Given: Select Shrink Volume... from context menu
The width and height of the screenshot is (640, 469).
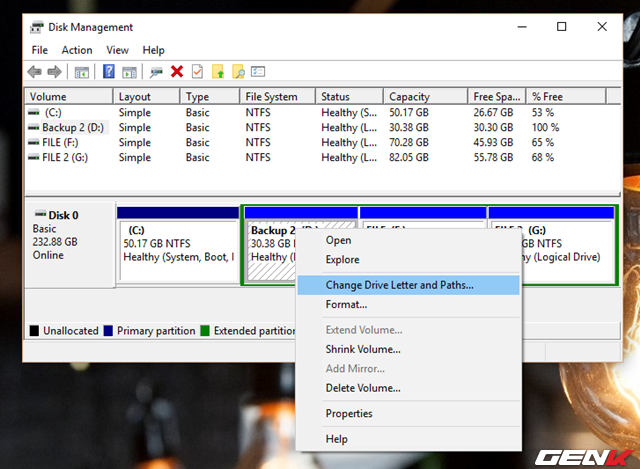Looking at the screenshot, I should click(x=362, y=349).
